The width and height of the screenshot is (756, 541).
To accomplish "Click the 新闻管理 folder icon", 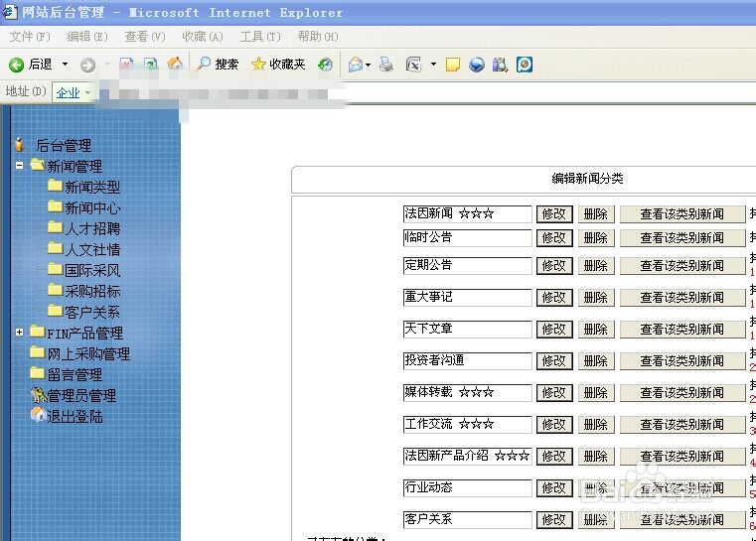I will (x=37, y=165).
